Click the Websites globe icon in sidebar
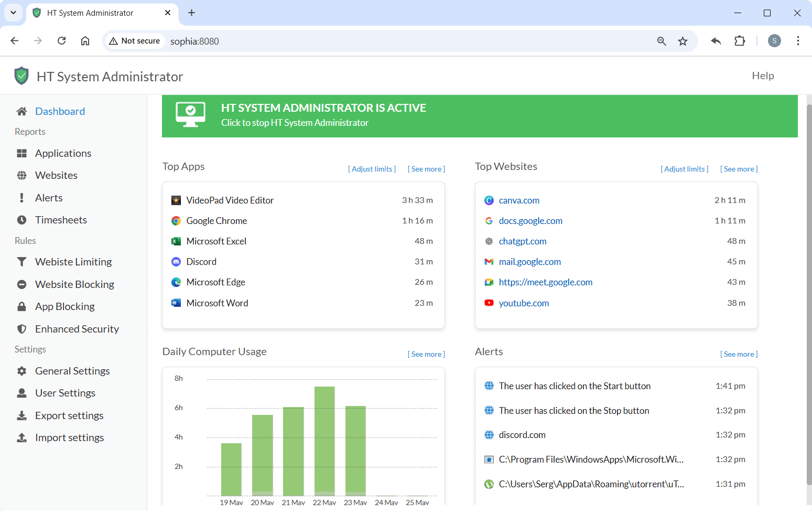 click(21, 175)
